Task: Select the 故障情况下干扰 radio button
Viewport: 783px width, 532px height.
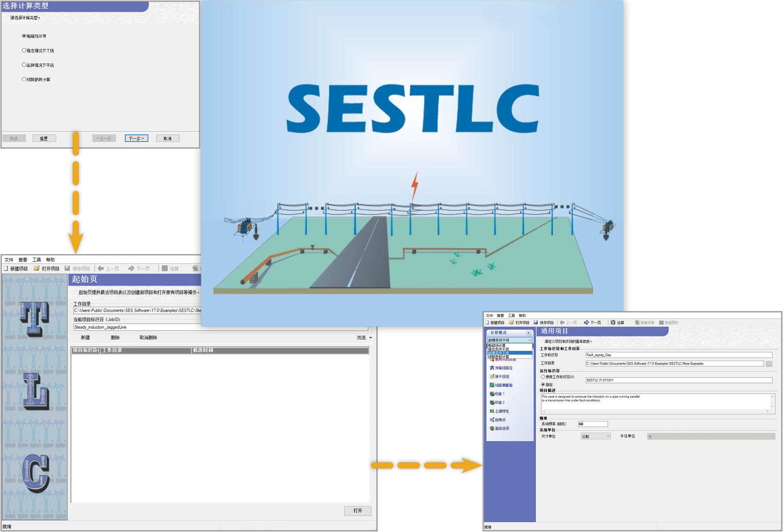Action: click(x=24, y=65)
